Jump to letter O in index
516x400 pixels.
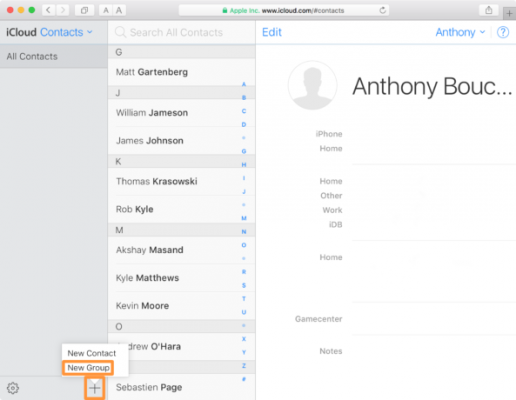(x=244, y=245)
